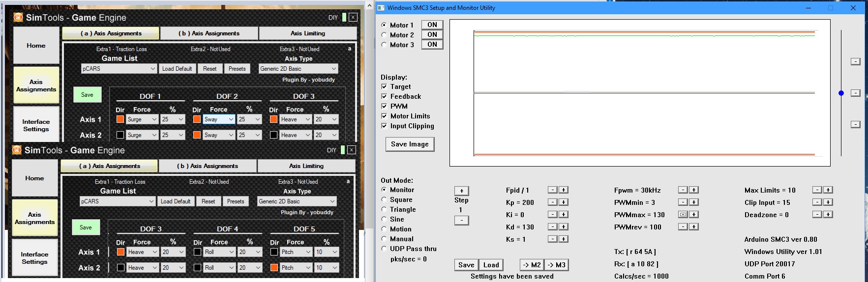Decrease Fpwm frequency with minus button
Image resolution: width=868 pixels, height=282 pixels.
point(683,190)
